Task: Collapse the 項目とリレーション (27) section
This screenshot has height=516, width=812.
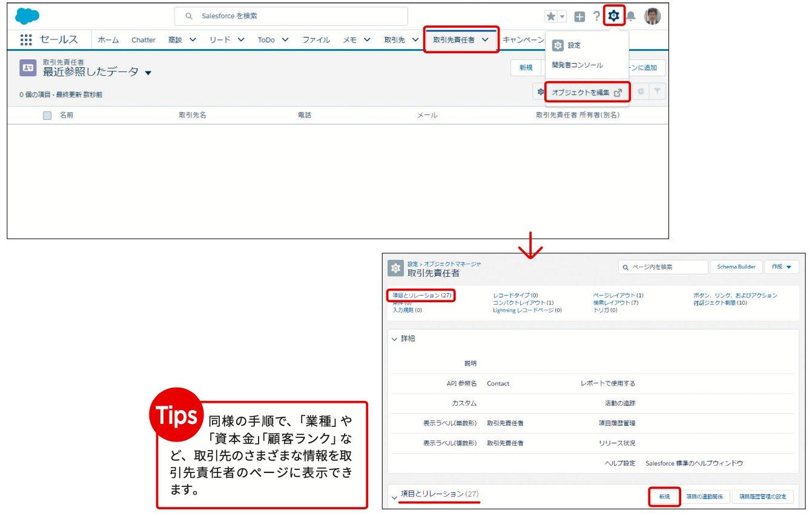Action: (x=395, y=497)
